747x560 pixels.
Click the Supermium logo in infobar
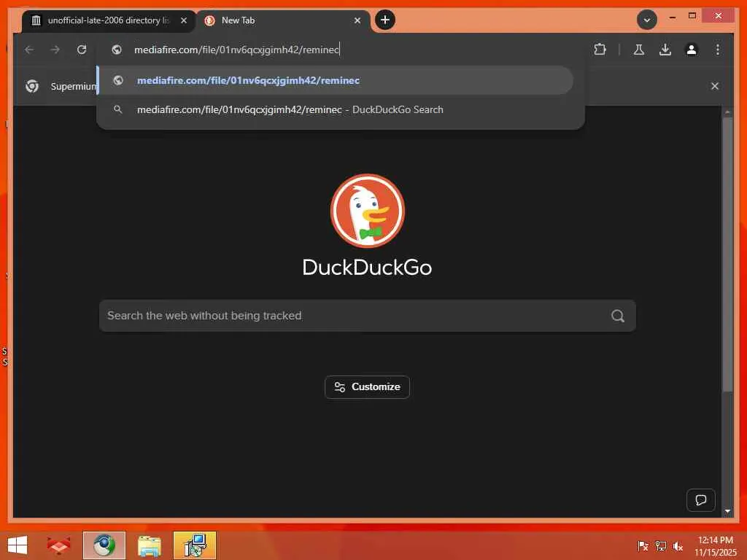coord(32,86)
